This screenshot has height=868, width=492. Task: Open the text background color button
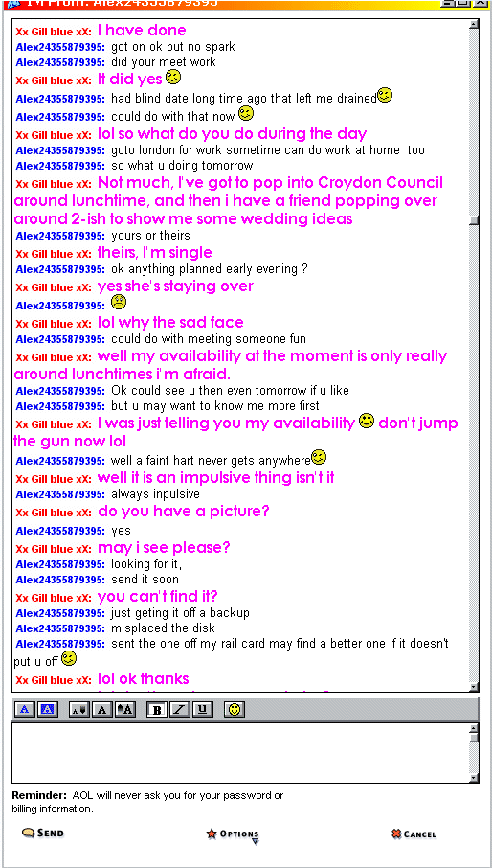pyautogui.click(x=47, y=709)
